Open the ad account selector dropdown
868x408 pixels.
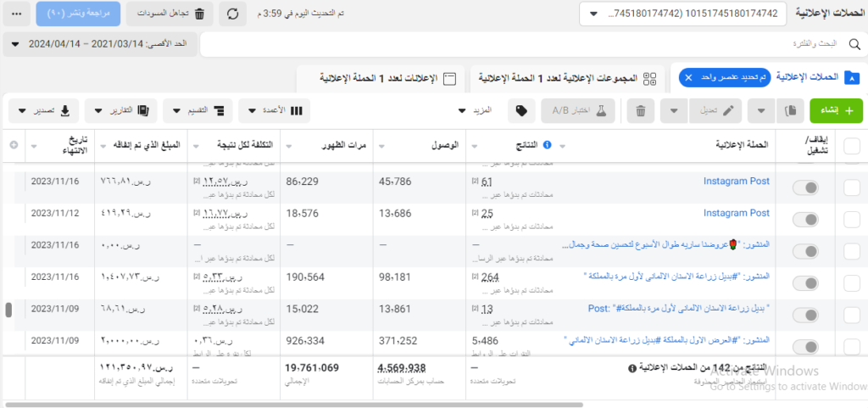coord(682,14)
